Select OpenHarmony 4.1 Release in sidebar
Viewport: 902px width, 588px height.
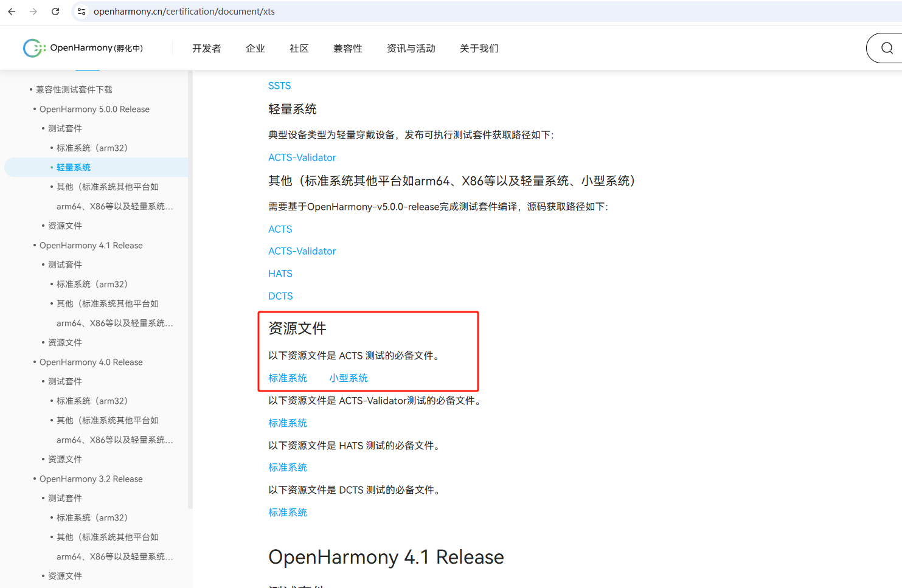click(91, 245)
